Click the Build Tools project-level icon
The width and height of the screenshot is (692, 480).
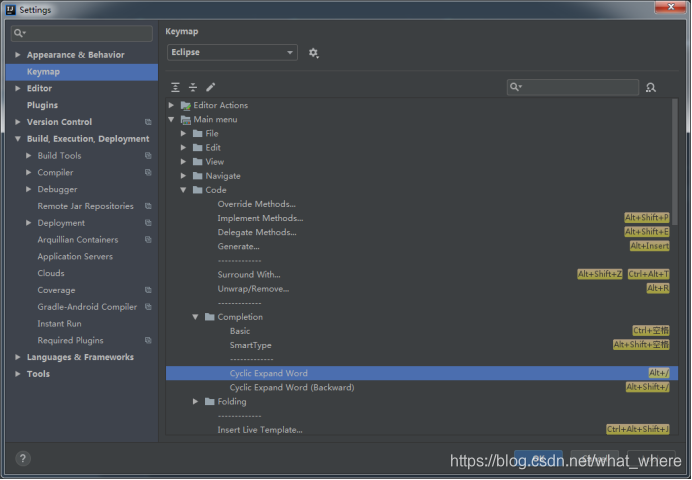coord(148,155)
